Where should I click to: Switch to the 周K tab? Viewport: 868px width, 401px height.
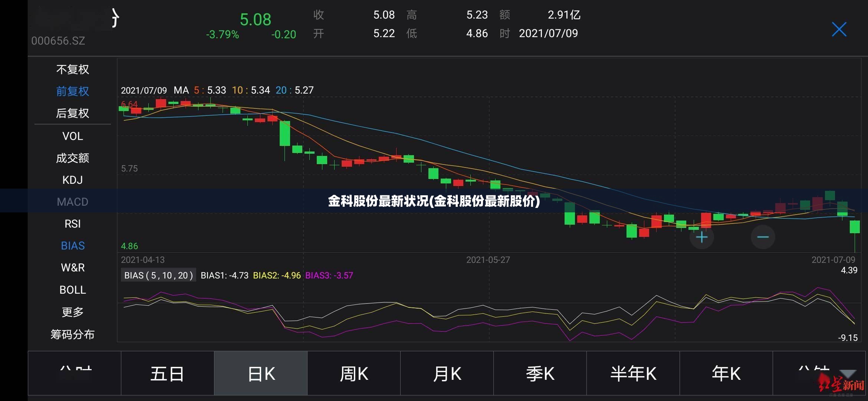tap(354, 374)
